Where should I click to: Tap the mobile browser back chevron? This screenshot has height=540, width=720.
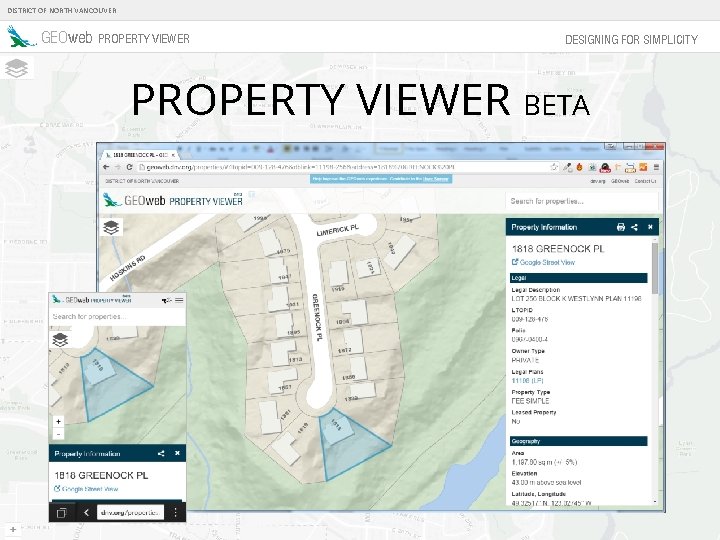86,512
